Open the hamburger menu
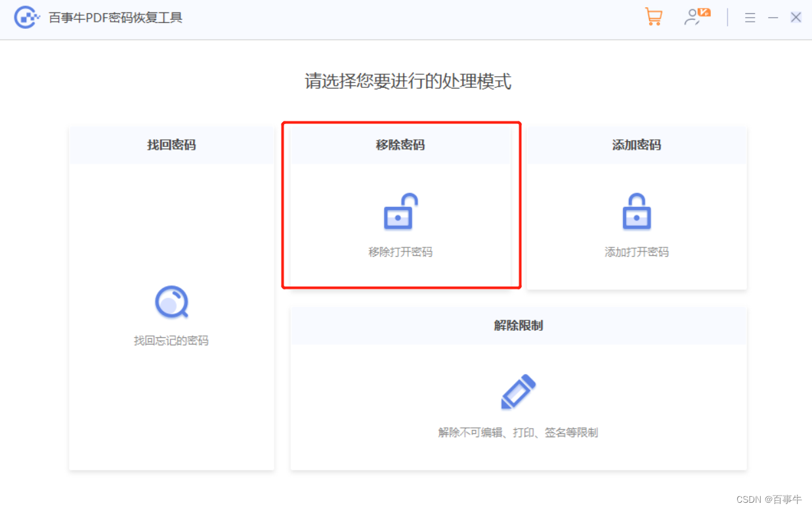Viewport: 812px width, 510px height. tap(750, 18)
